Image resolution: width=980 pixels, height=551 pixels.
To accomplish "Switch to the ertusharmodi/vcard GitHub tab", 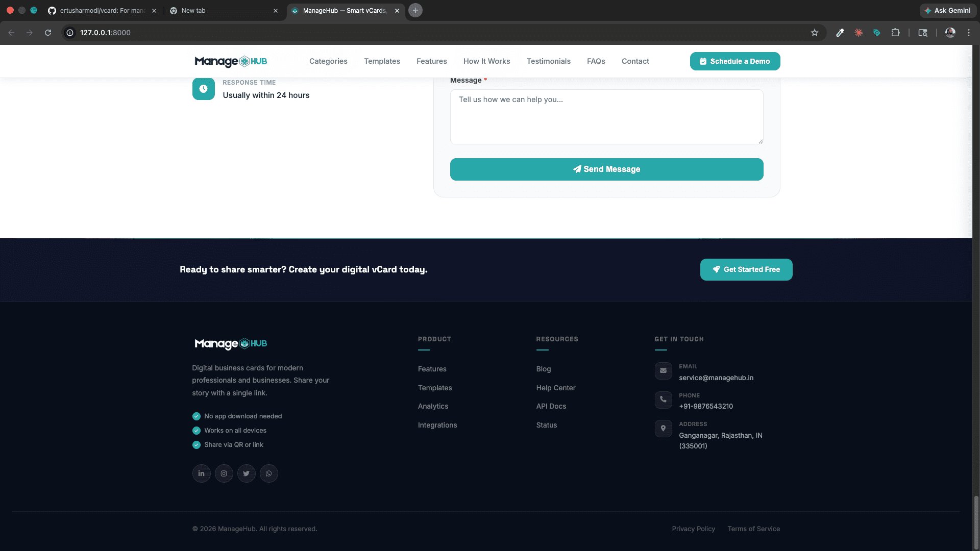I will [x=102, y=10].
